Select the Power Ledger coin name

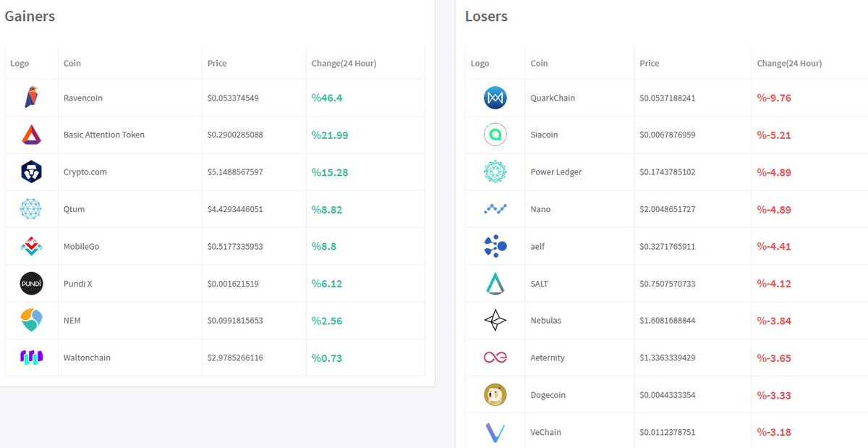556,172
